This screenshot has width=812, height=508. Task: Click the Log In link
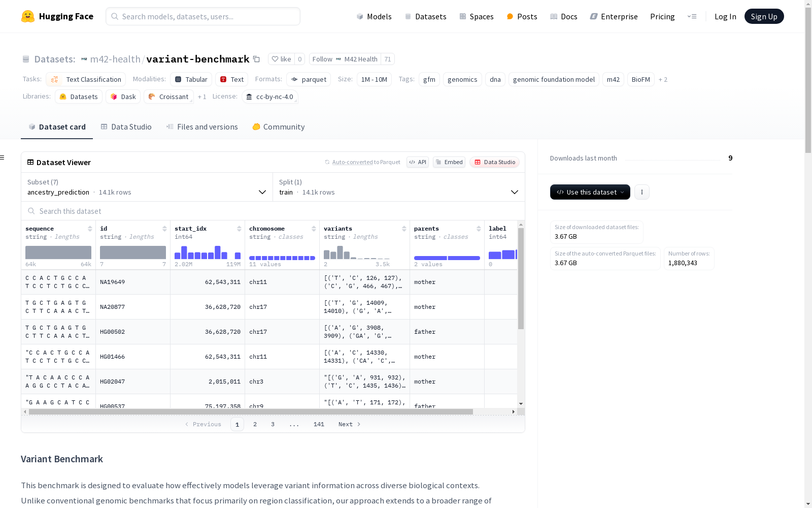tap(725, 16)
